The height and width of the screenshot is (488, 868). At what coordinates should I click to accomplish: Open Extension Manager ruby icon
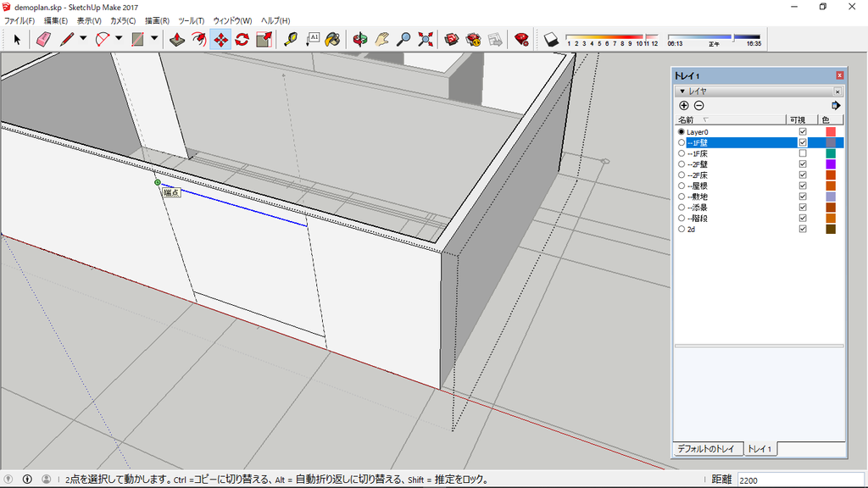(521, 39)
